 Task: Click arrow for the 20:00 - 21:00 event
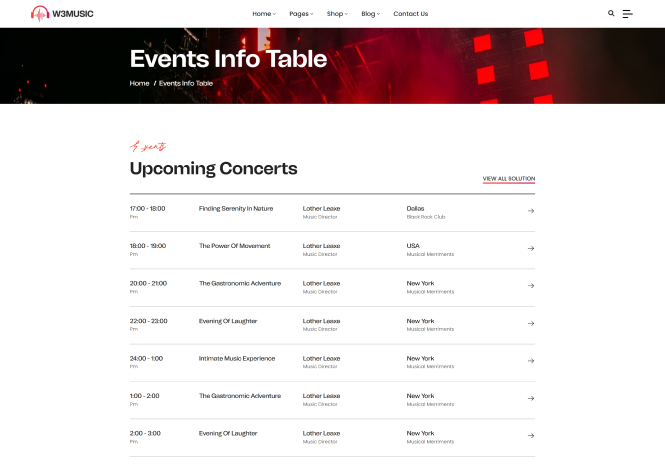pyautogui.click(x=531, y=286)
